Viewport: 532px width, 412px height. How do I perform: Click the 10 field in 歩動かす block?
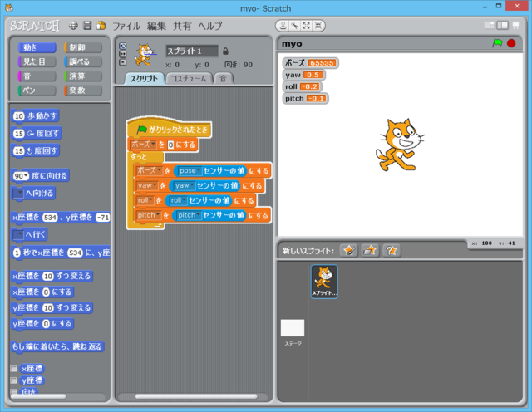click(x=18, y=116)
